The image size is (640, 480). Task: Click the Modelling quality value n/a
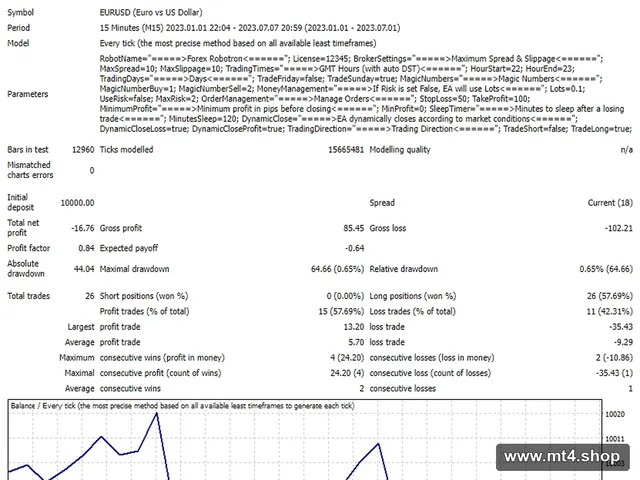[627, 150]
